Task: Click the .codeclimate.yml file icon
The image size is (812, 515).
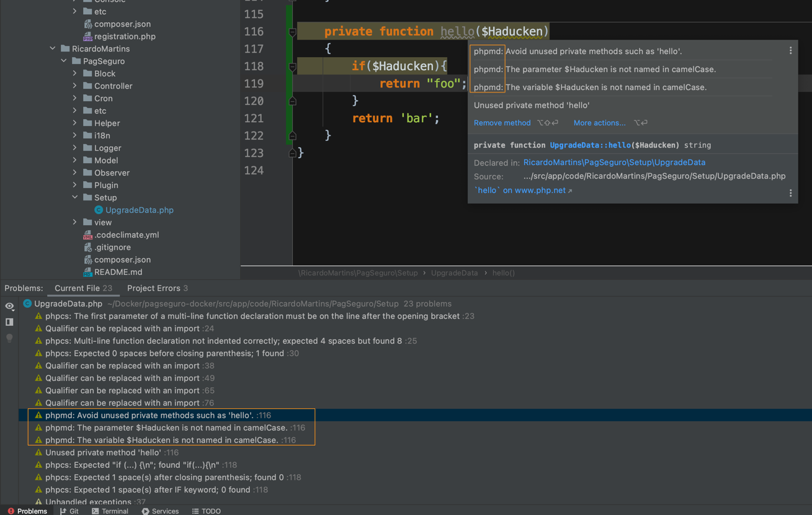Action: pos(87,235)
